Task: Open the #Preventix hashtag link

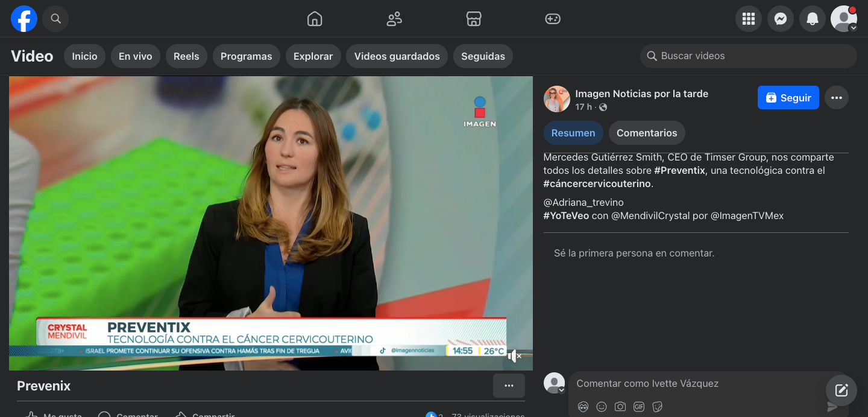Action: point(679,170)
